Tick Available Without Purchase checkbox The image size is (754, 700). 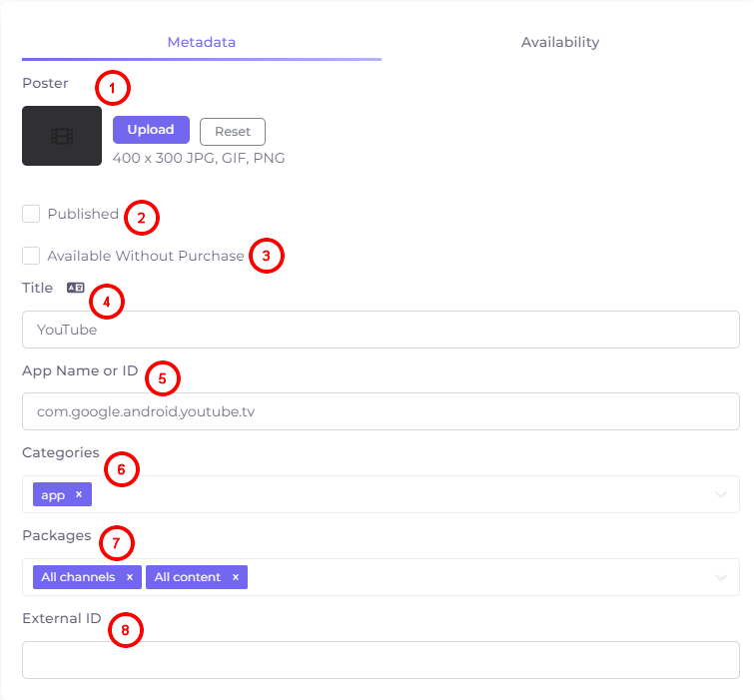click(x=31, y=256)
